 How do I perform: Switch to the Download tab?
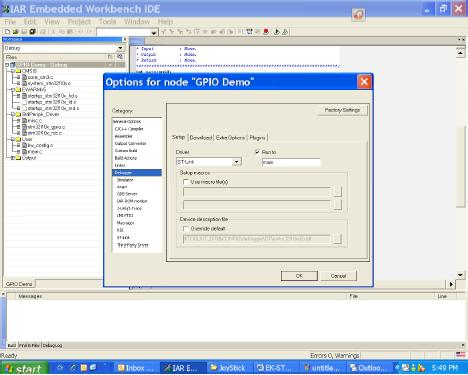pos(201,137)
